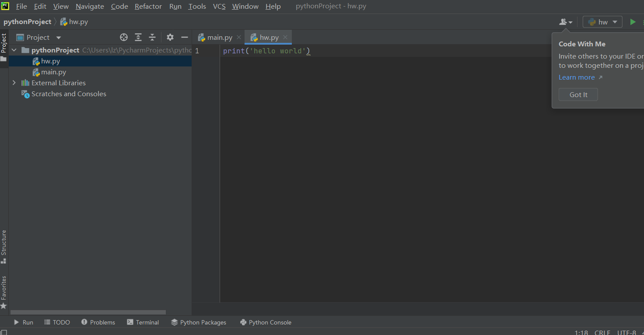Open the Navigate menu

coord(90,7)
